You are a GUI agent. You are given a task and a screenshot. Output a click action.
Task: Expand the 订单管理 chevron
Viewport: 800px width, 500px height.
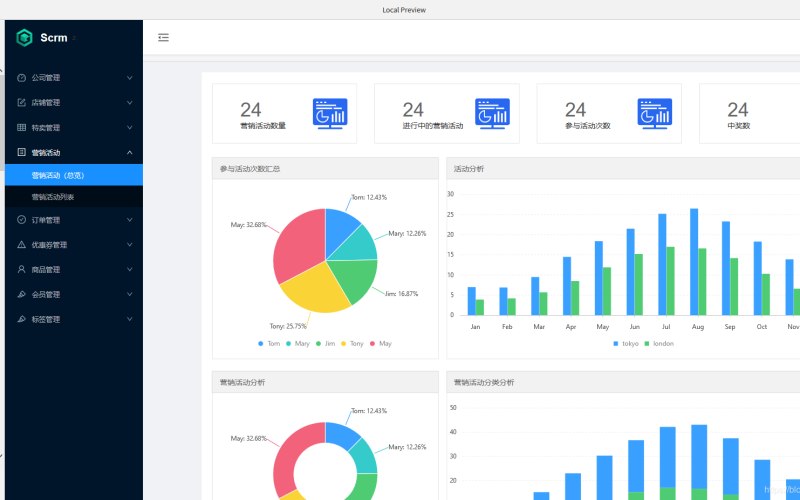[130, 219]
